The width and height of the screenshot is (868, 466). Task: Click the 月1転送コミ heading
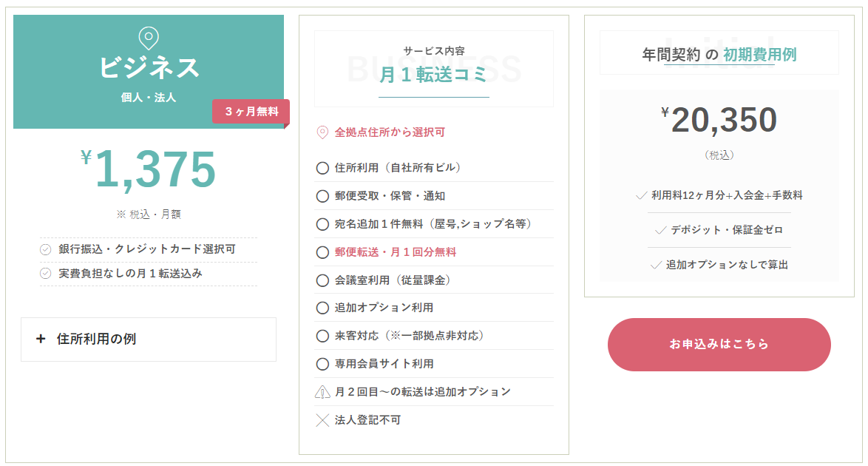coord(433,74)
